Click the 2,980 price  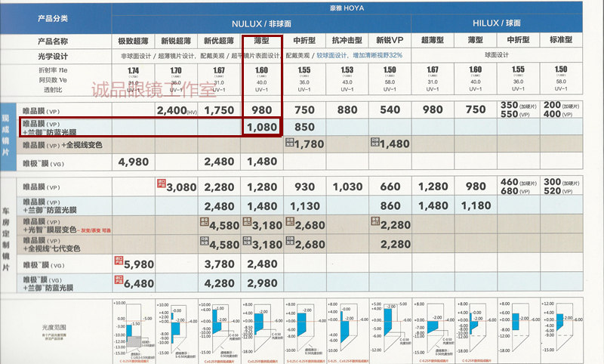pyautogui.click(x=262, y=283)
